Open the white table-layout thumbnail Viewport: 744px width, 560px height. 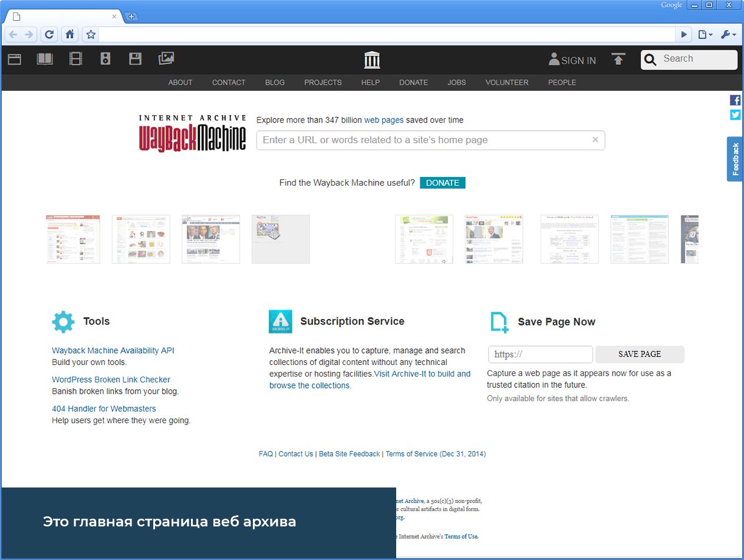(x=569, y=239)
